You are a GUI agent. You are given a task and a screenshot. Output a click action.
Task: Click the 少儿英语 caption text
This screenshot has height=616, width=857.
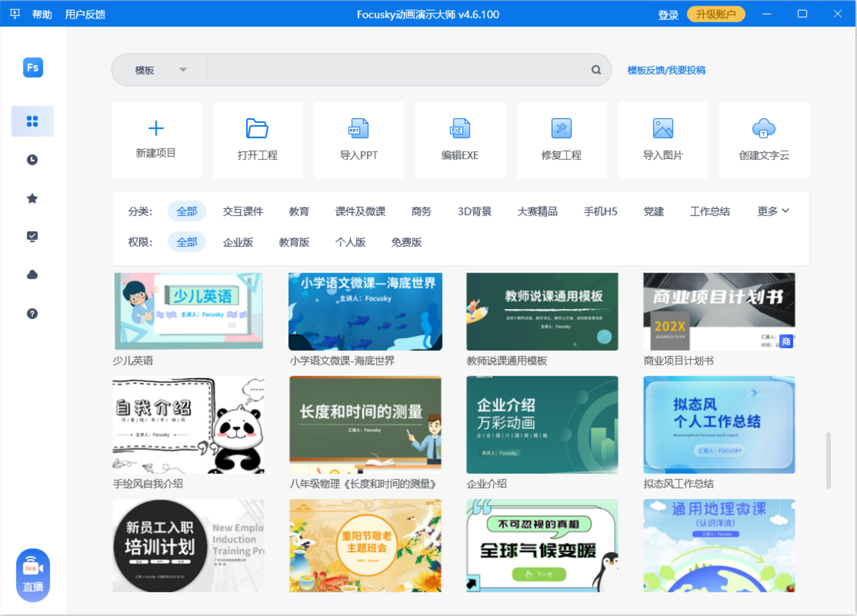pos(133,361)
